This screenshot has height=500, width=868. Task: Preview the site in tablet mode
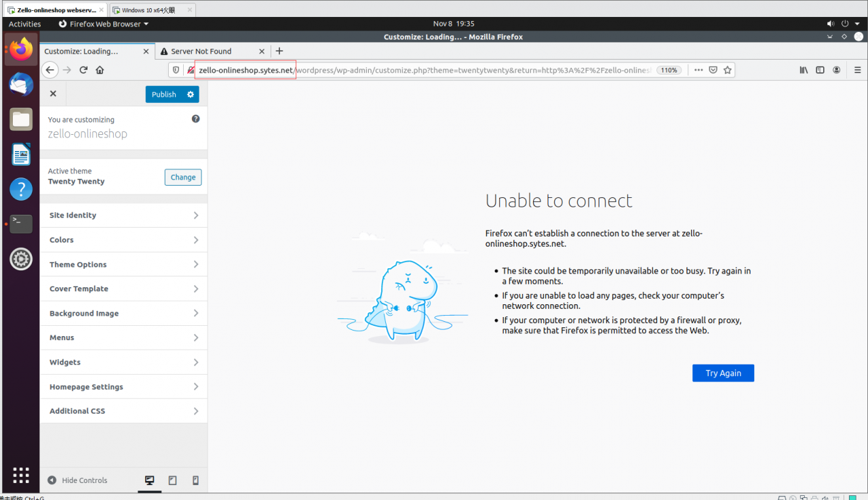coord(173,480)
